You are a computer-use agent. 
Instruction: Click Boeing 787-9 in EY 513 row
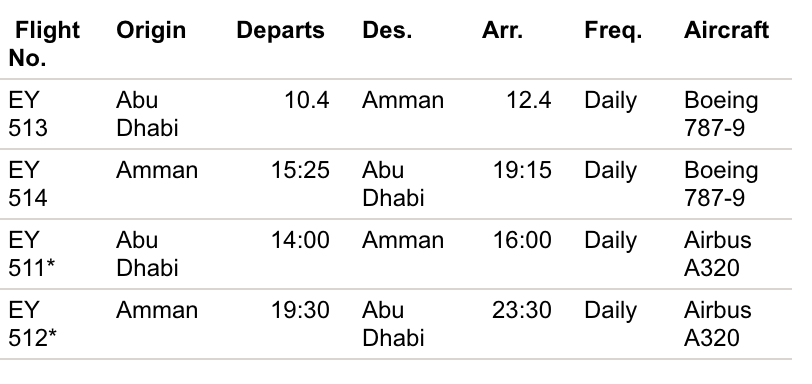pyautogui.click(x=721, y=114)
